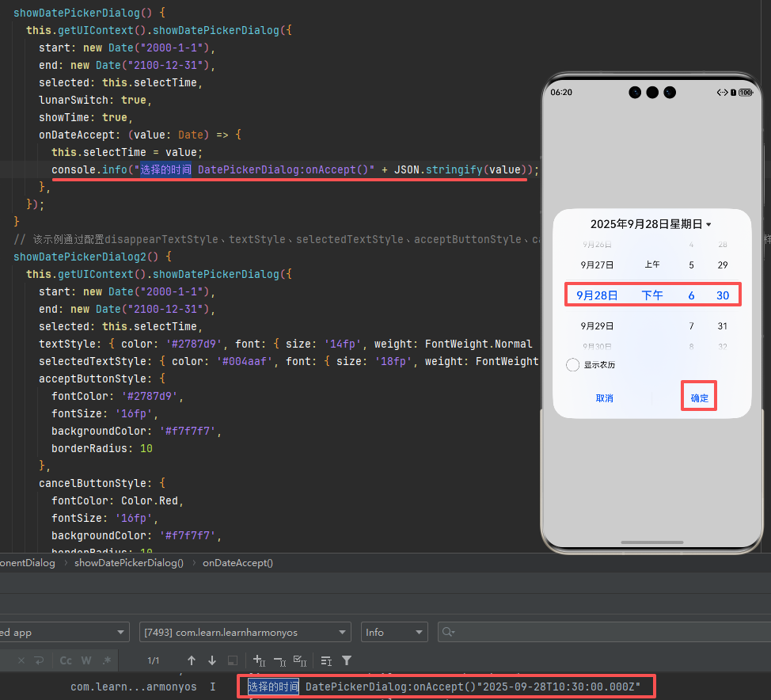The image size is (771, 700).
Task: Toggle Match Case 'Cc' search option
Action: pos(66,660)
